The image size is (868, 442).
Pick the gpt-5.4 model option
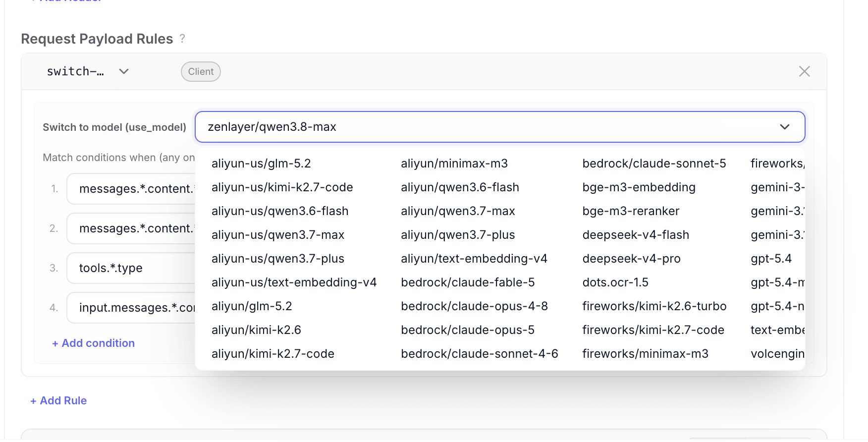click(771, 259)
